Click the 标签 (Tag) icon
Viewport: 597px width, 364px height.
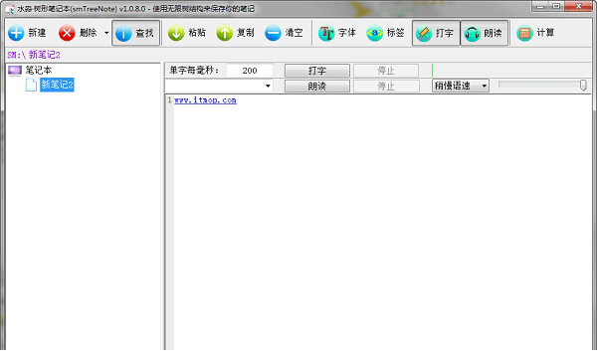pos(374,33)
